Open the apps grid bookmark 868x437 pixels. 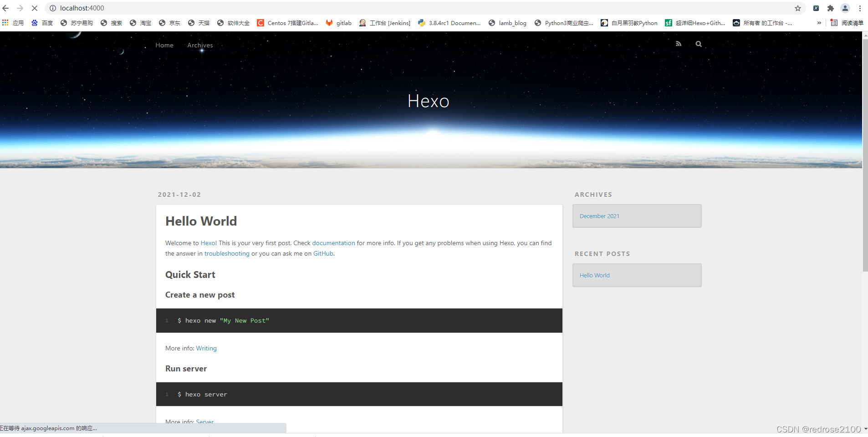pyautogui.click(x=13, y=23)
